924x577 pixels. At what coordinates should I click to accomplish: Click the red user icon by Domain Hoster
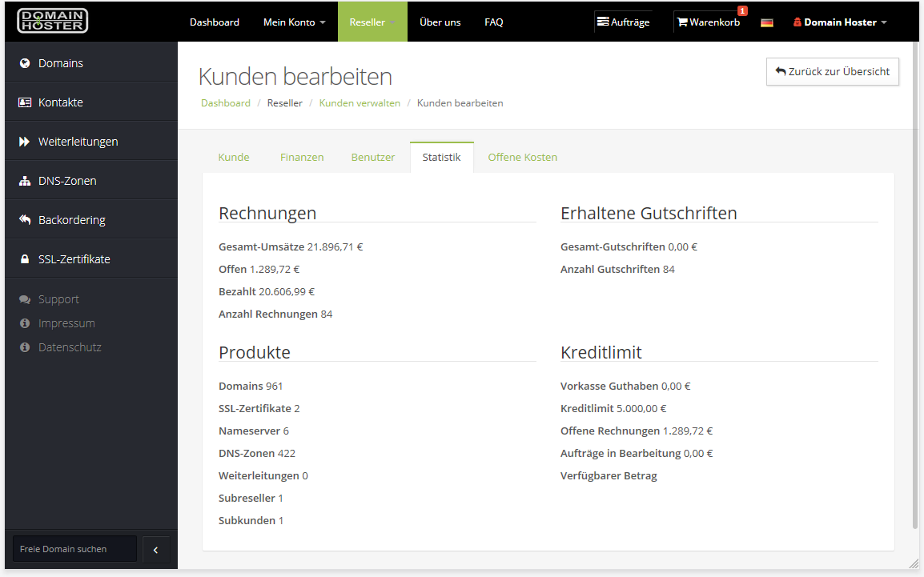797,22
